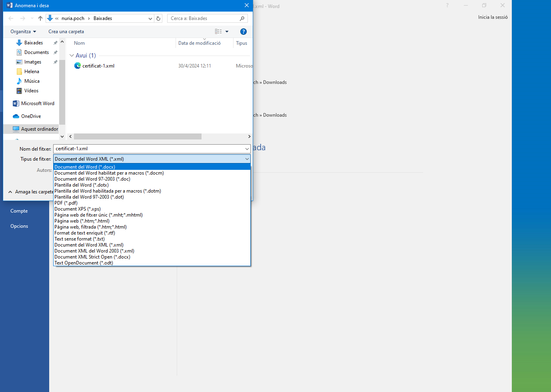
Task: Click the Nom del fitxer input field
Action: (148, 149)
